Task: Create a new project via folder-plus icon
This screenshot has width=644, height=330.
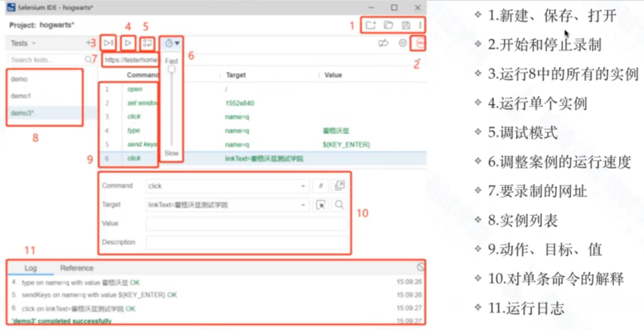Action: (x=371, y=25)
